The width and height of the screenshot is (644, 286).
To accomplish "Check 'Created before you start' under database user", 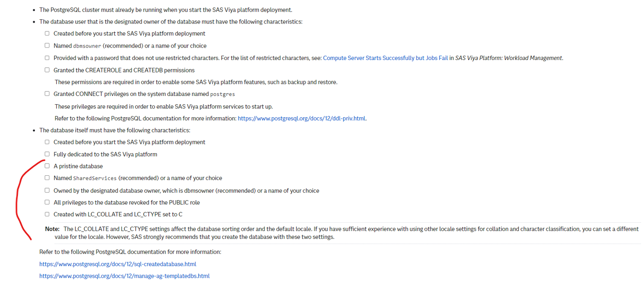I will [47, 34].
